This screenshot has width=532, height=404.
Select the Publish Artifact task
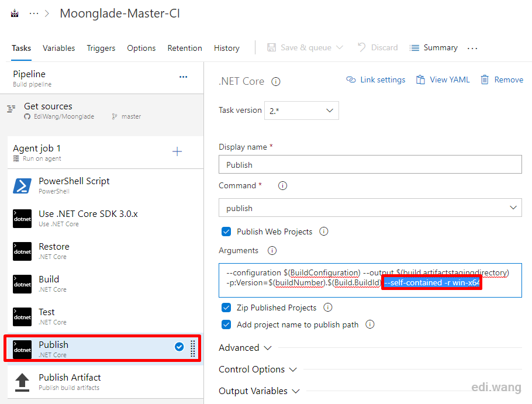tap(105, 382)
